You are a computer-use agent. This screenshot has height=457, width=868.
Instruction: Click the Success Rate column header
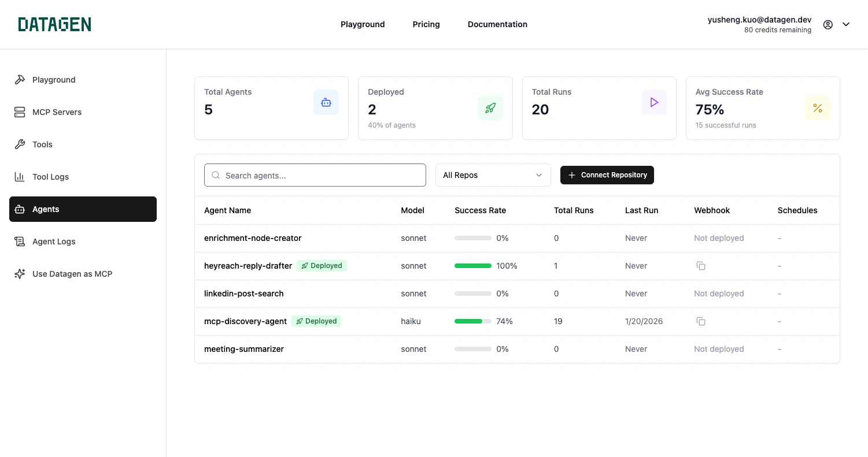coord(481,210)
